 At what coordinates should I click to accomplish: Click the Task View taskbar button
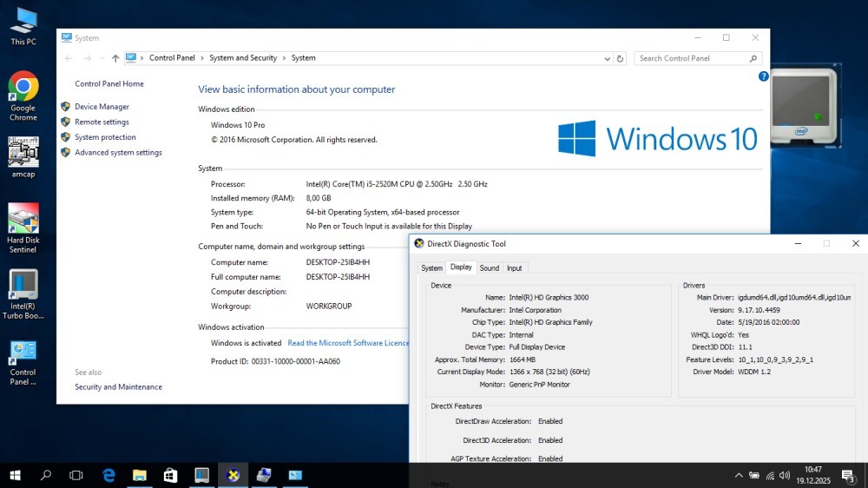click(x=76, y=475)
